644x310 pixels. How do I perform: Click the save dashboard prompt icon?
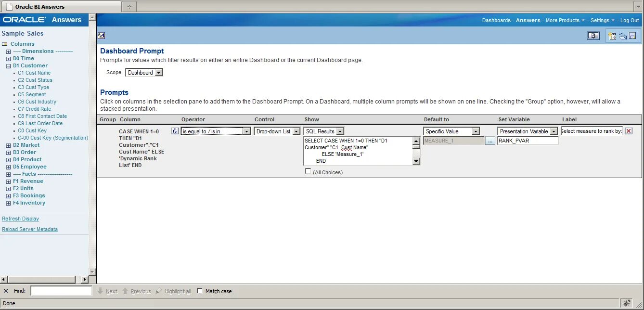(632, 36)
